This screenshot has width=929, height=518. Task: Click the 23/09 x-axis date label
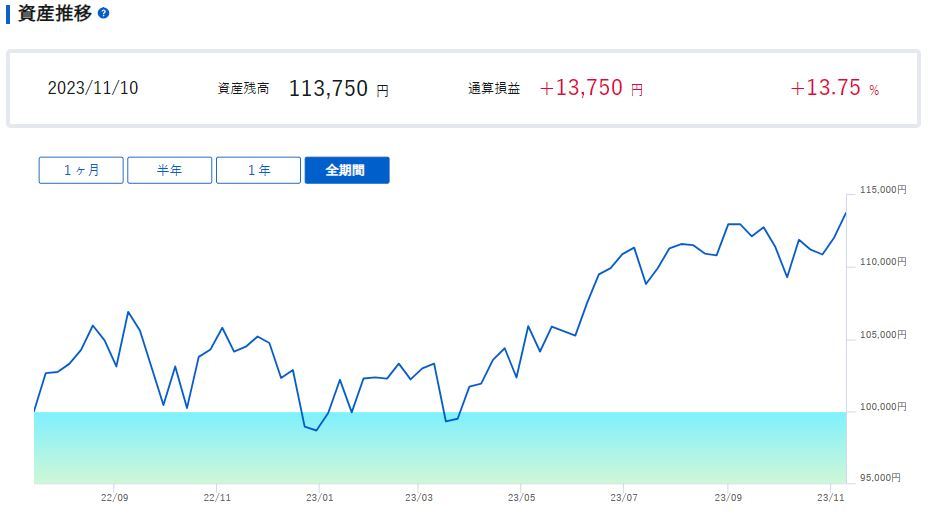[x=729, y=496]
